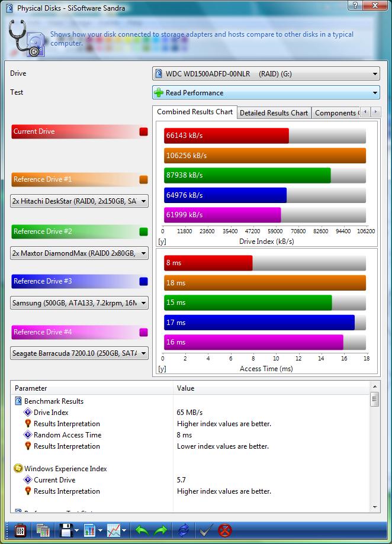Toggle the Reference Drive #2 green checkbox
392x544 pixels.
coord(144,231)
